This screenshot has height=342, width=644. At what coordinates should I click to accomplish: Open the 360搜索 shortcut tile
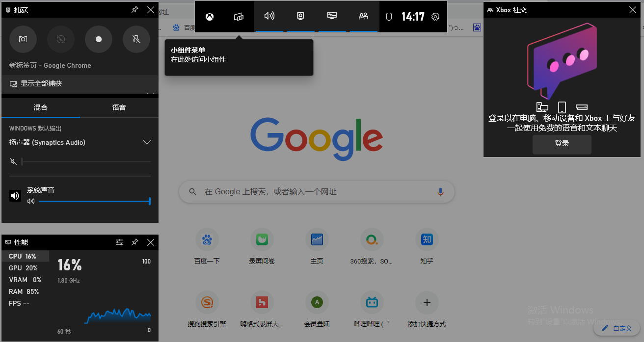(x=372, y=247)
